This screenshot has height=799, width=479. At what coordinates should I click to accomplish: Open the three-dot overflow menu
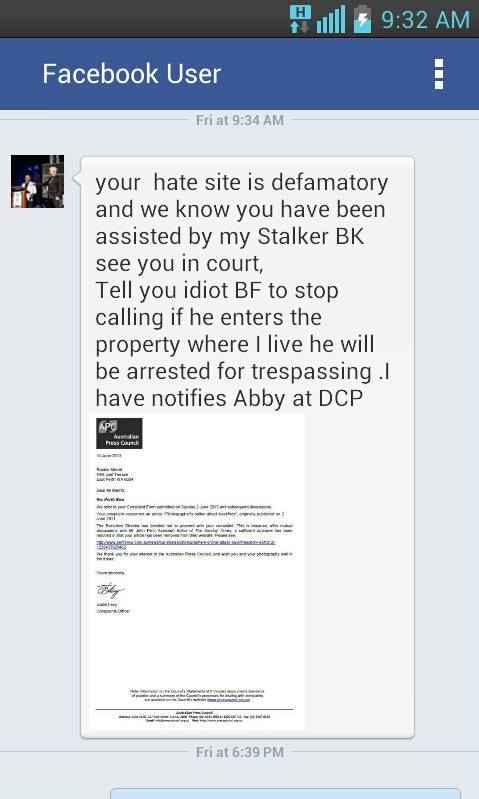click(x=439, y=74)
